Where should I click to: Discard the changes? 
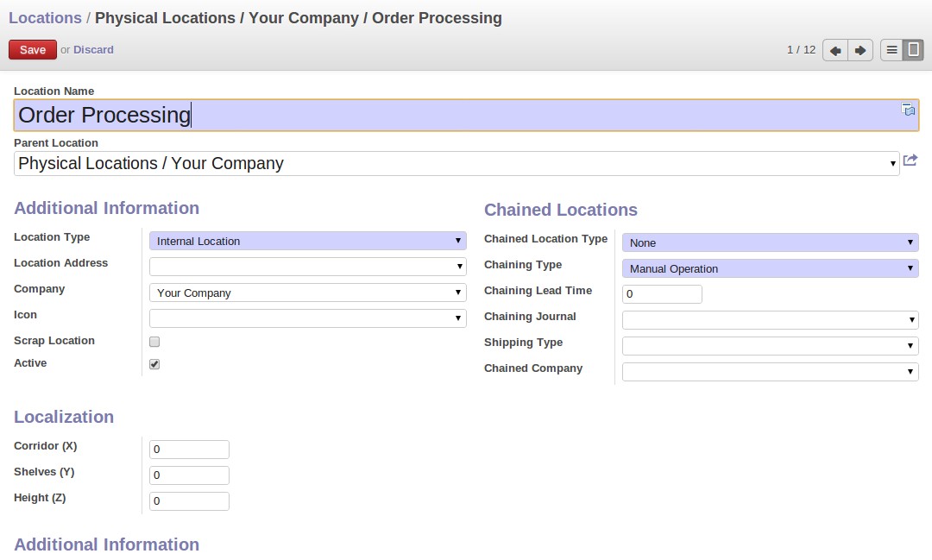pos(93,50)
